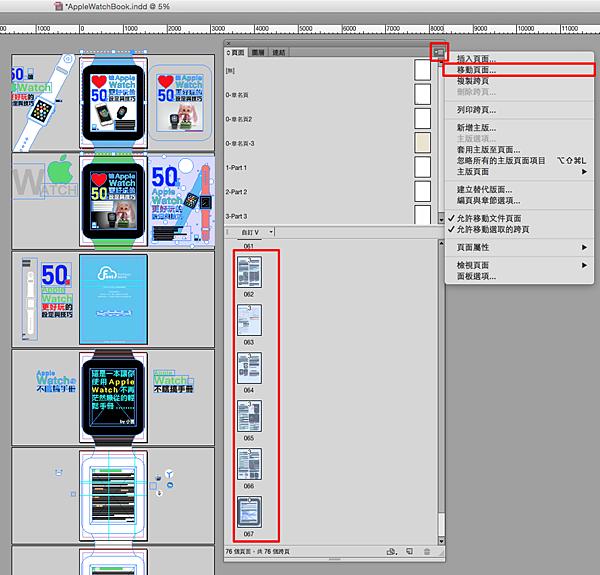Choose 列印跨頁... from the menu
Screen dimensions: 600x575
pyautogui.click(x=519, y=110)
